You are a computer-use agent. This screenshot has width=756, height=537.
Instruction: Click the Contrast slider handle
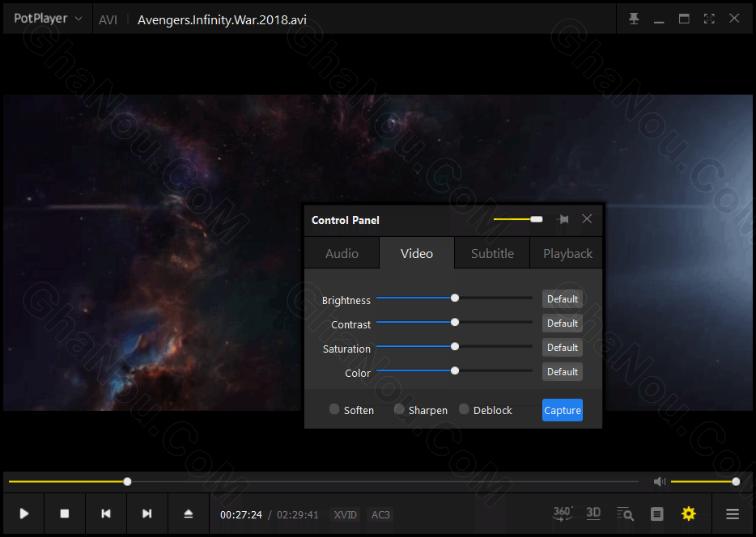click(x=455, y=322)
